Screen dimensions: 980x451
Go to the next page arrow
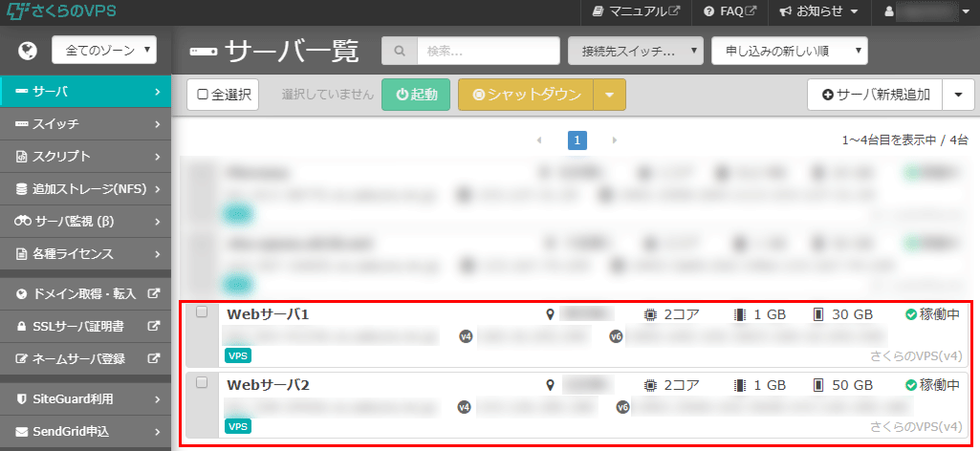tap(615, 140)
